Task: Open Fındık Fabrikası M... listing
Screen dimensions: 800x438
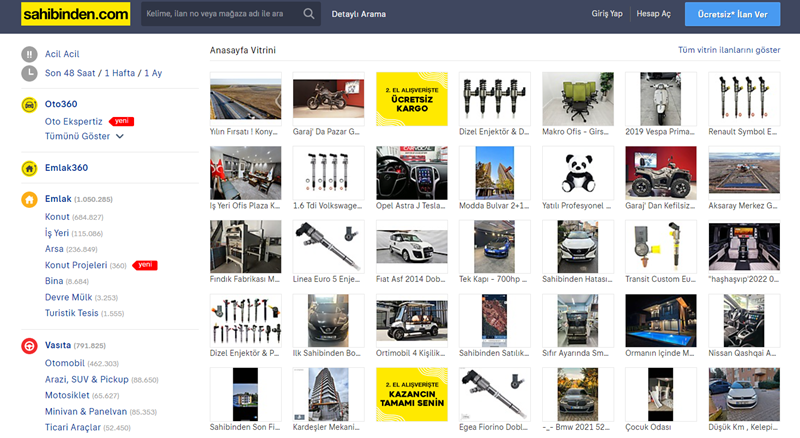Action: click(245, 247)
